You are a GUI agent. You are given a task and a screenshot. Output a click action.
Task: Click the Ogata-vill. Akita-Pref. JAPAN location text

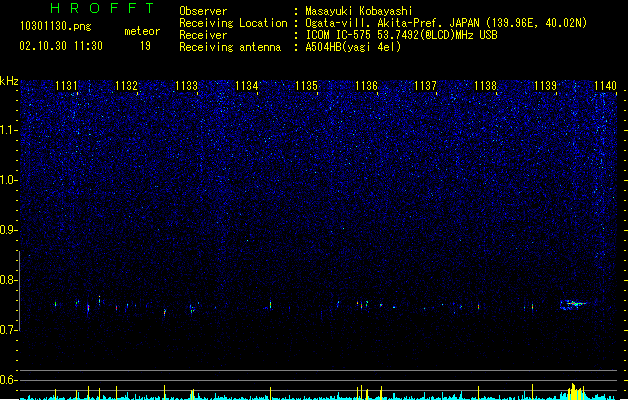pyautogui.click(x=446, y=23)
